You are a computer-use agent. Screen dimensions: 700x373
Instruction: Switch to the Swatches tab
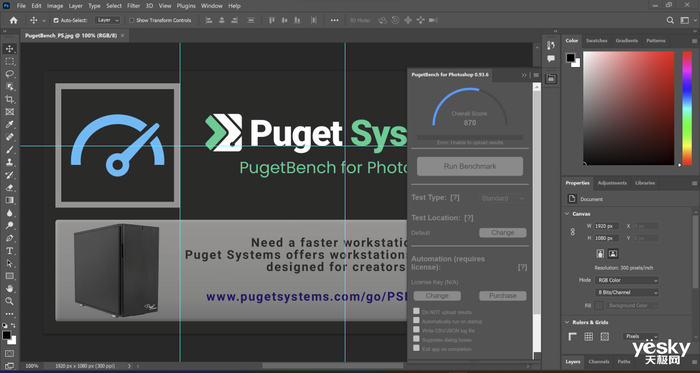point(596,41)
